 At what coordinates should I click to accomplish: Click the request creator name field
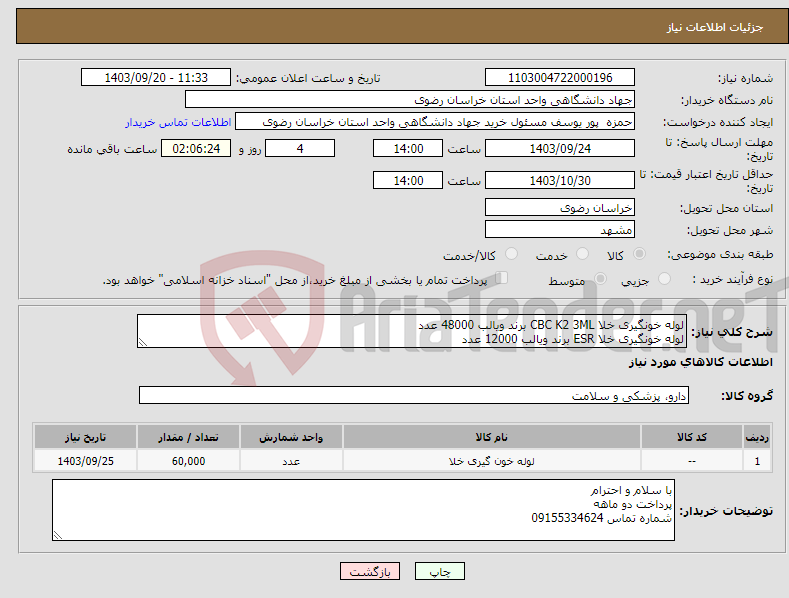click(x=435, y=122)
